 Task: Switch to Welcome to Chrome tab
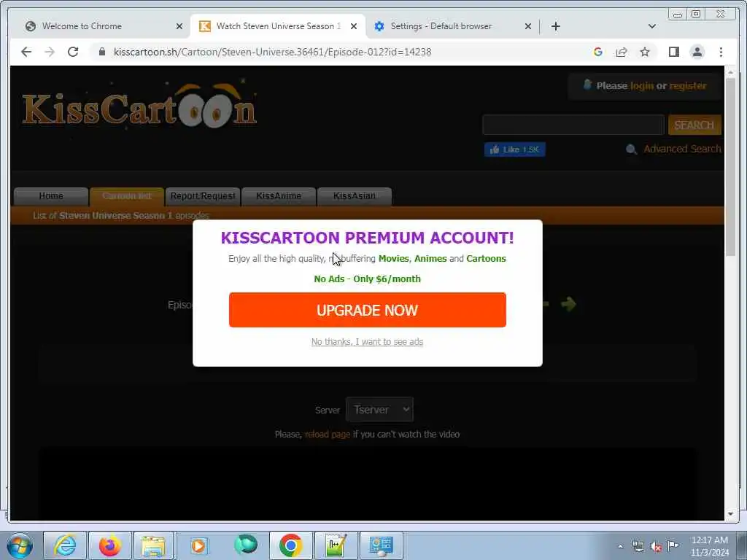(104, 26)
